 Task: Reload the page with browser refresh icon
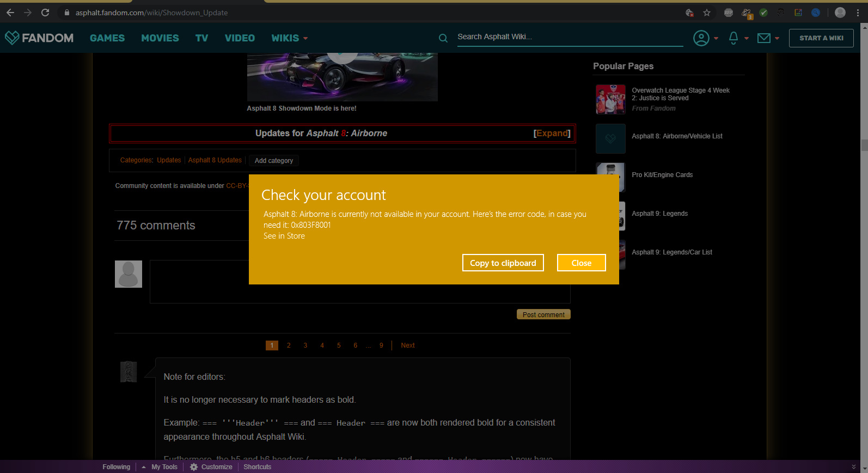point(45,13)
